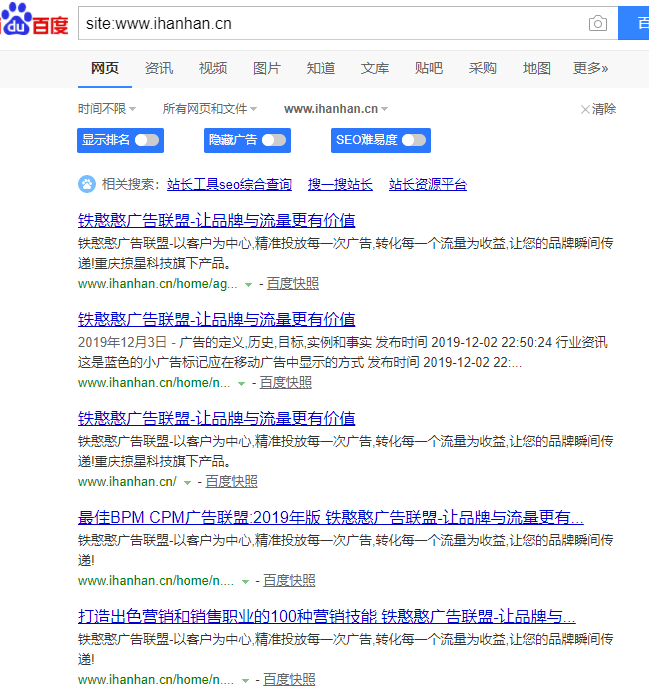Switch to the 文库 tab
Image resolution: width=649 pixels, height=687 pixels.
pos(375,68)
